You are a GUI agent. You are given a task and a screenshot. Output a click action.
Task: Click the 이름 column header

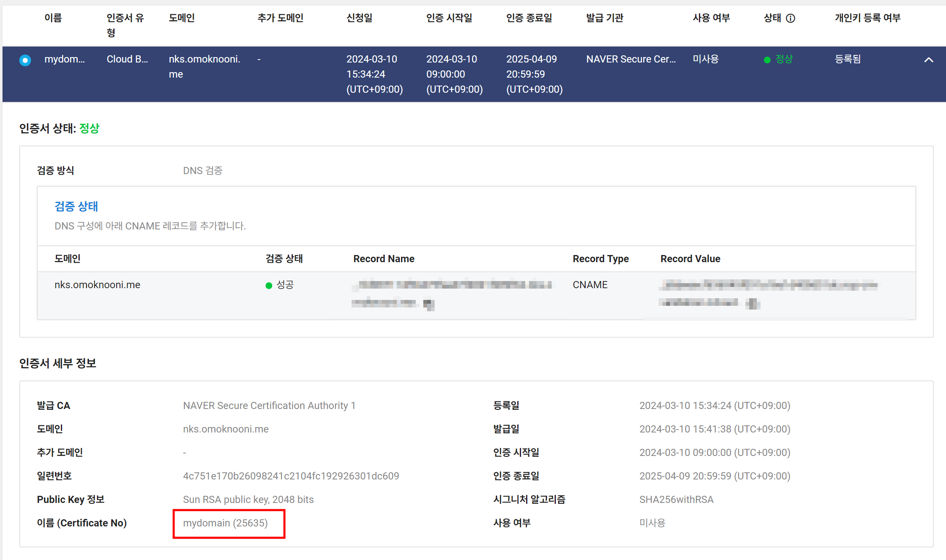coord(53,18)
